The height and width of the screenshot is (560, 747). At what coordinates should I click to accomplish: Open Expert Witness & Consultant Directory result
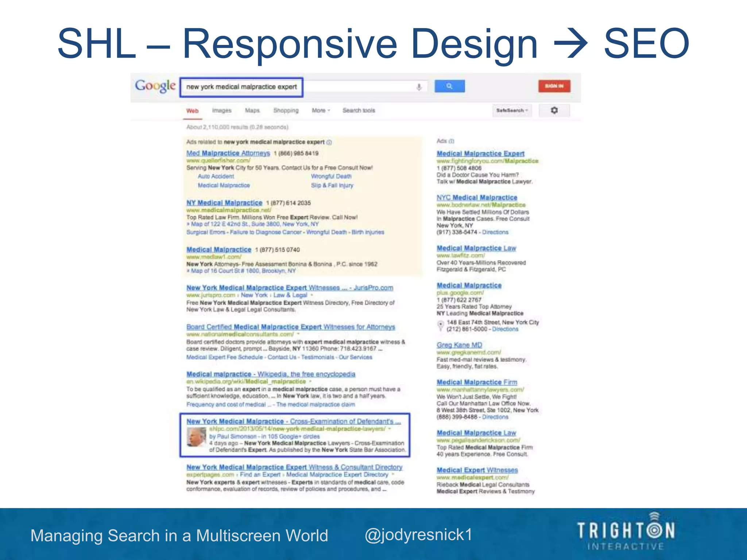(294, 467)
